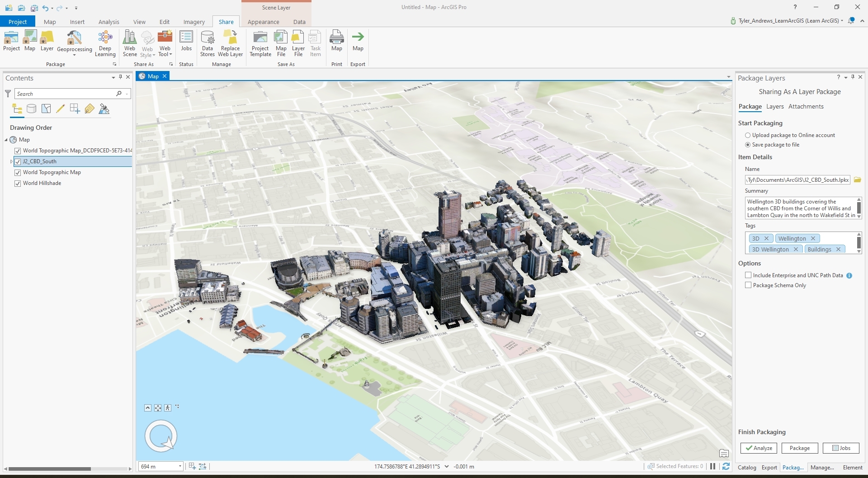Browse for package location folder icon
This screenshot has width=868, height=478.
click(x=857, y=180)
